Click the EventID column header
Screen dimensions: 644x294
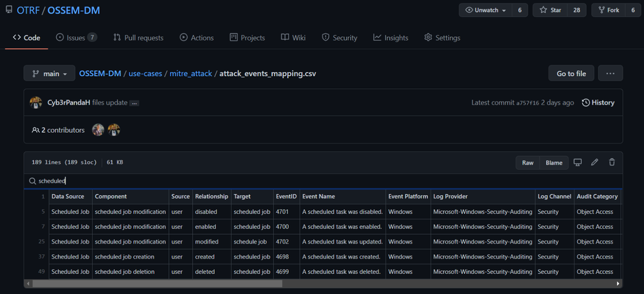pos(286,196)
